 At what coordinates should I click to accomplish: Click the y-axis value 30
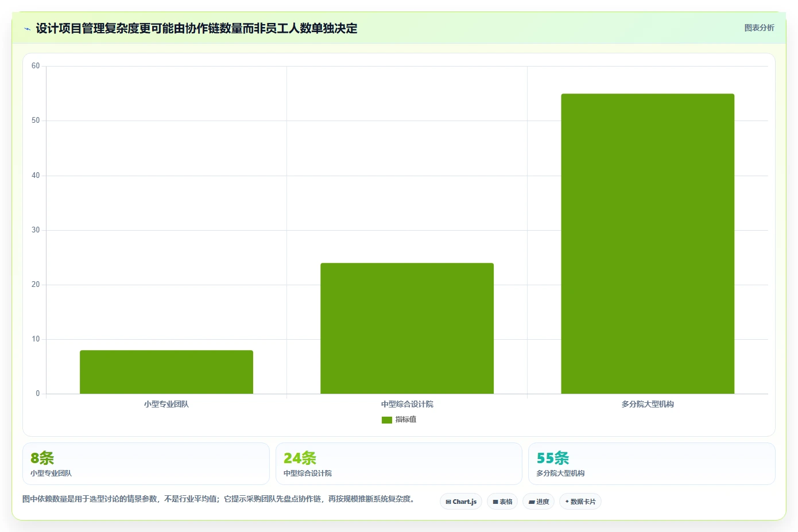click(36, 230)
